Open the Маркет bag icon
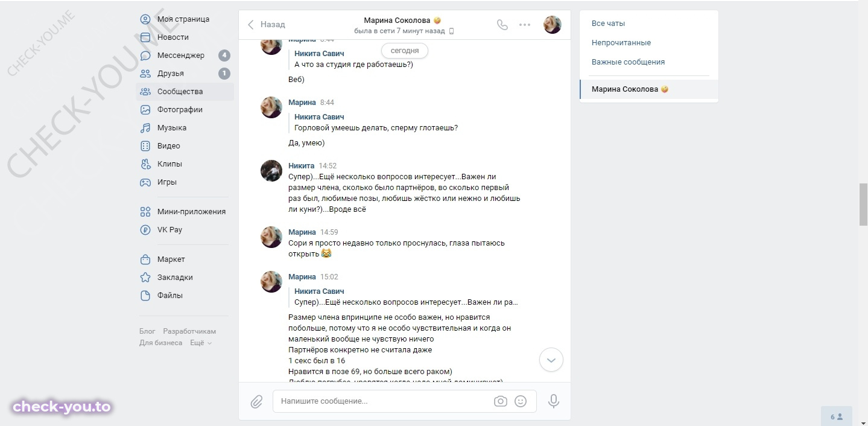 [x=145, y=259]
